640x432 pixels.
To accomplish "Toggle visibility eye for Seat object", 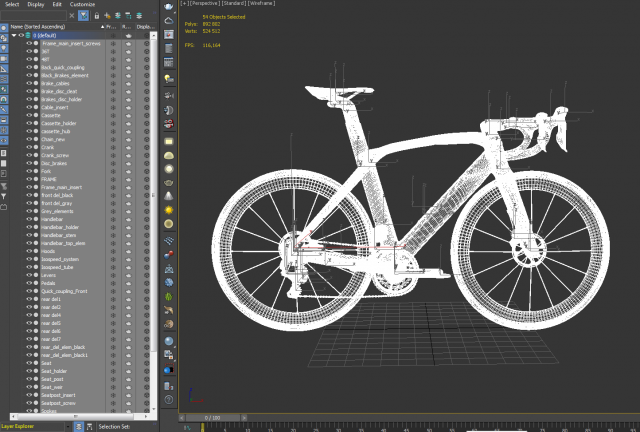I will (x=29, y=363).
